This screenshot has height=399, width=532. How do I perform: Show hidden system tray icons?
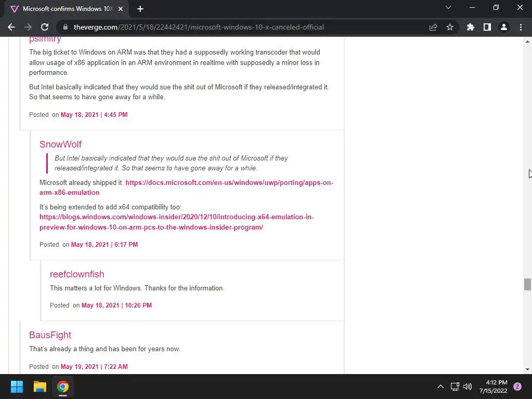[441, 387]
